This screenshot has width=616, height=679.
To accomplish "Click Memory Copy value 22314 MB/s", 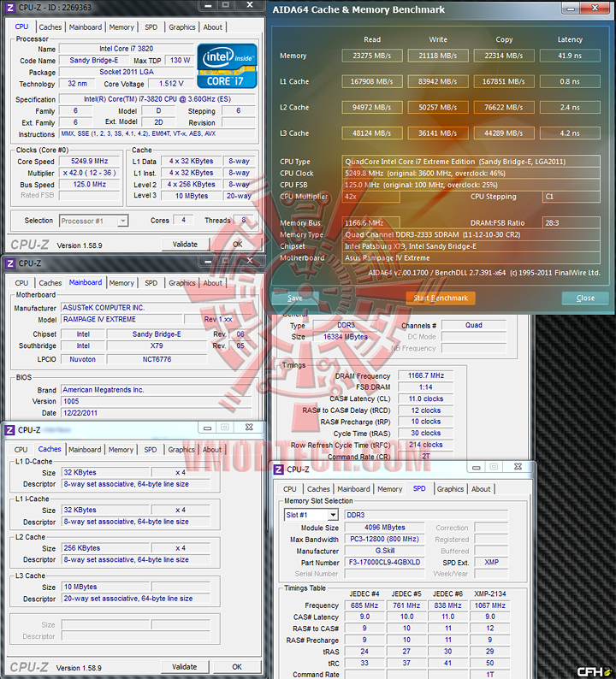I will (503, 56).
